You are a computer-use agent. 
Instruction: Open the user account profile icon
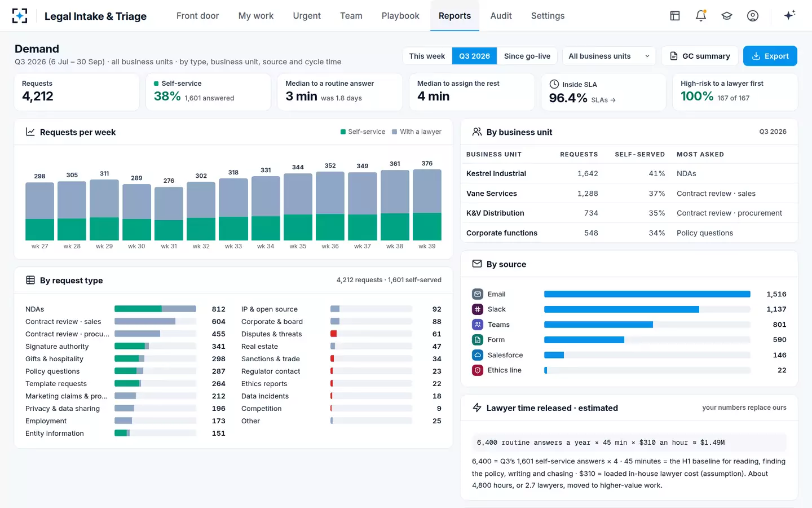click(753, 16)
